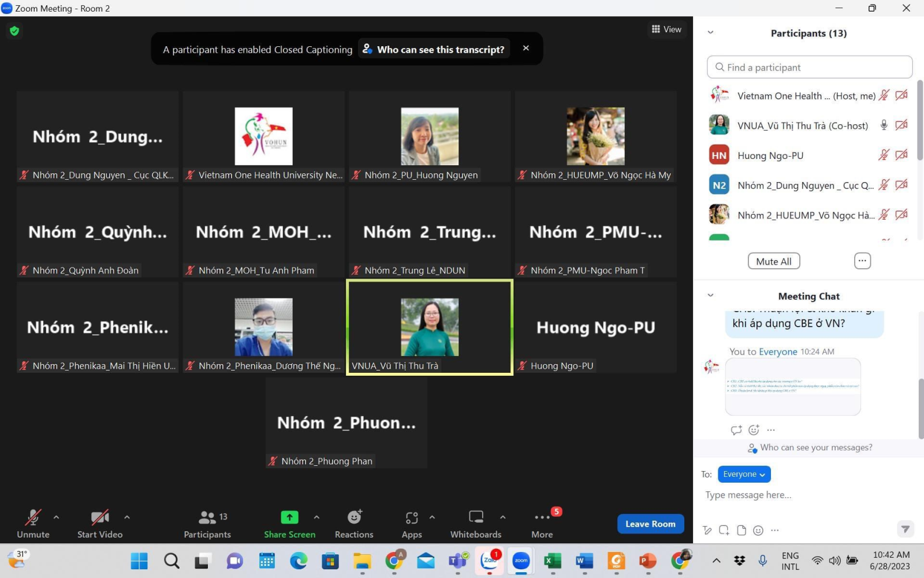Image resolution: width=924 pixels, height=578 pixels.
Task: Dismiss the Closed Captioning notification
Action: pos(526,48)
